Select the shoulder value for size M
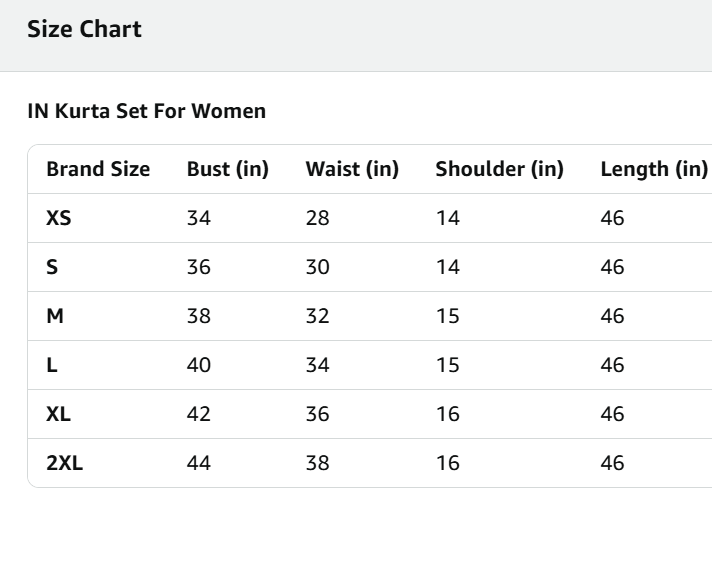 click(x=447, y=316)
